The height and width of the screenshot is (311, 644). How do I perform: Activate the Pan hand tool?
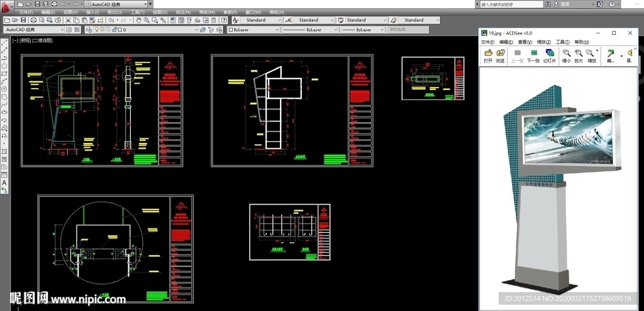point(139,20)
